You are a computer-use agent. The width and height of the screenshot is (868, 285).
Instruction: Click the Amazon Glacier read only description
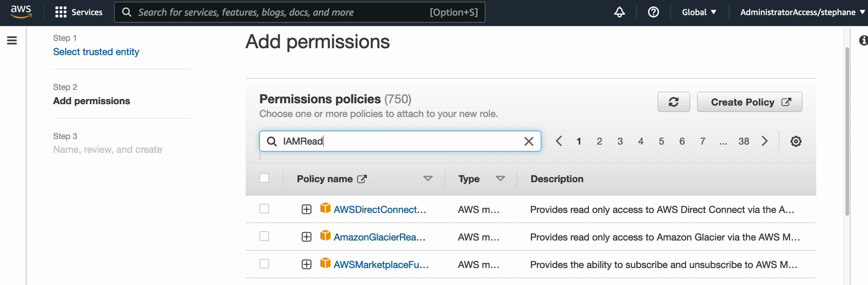click(x=665, y=237)
